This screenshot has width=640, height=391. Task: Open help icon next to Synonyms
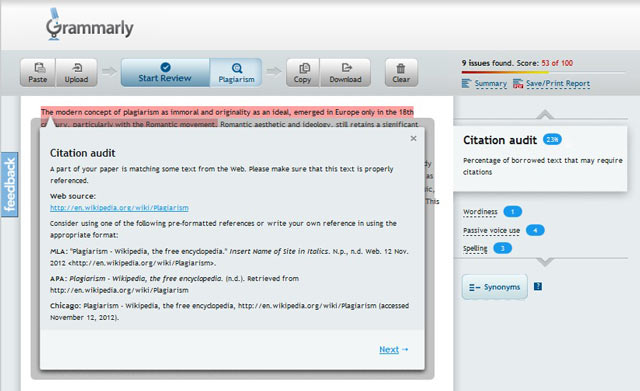tap(538, 287)
